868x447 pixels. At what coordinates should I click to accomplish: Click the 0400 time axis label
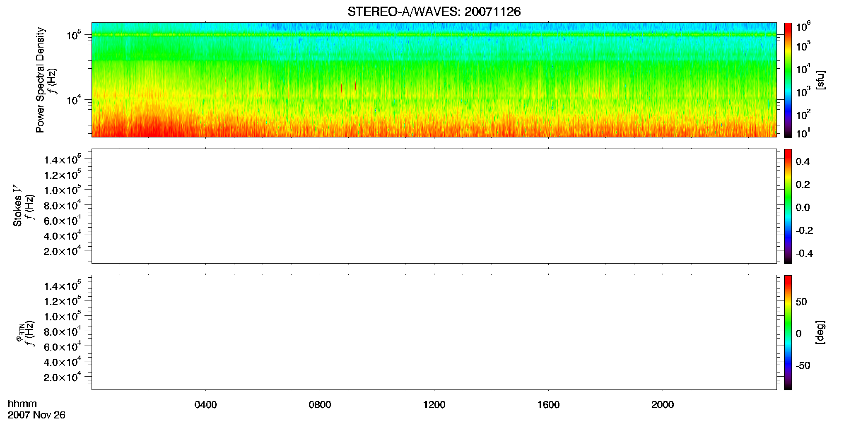click(206, 405)
